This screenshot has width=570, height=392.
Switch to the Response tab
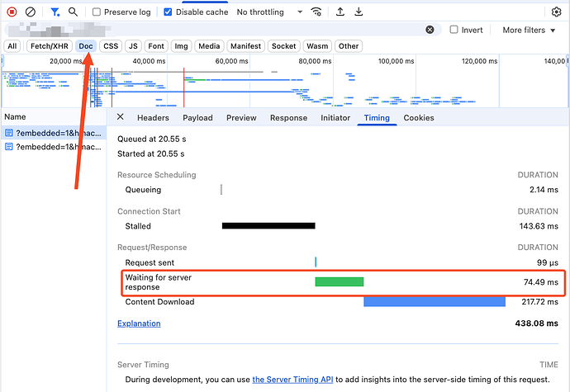pyautogui.click(x=288, y=118)
